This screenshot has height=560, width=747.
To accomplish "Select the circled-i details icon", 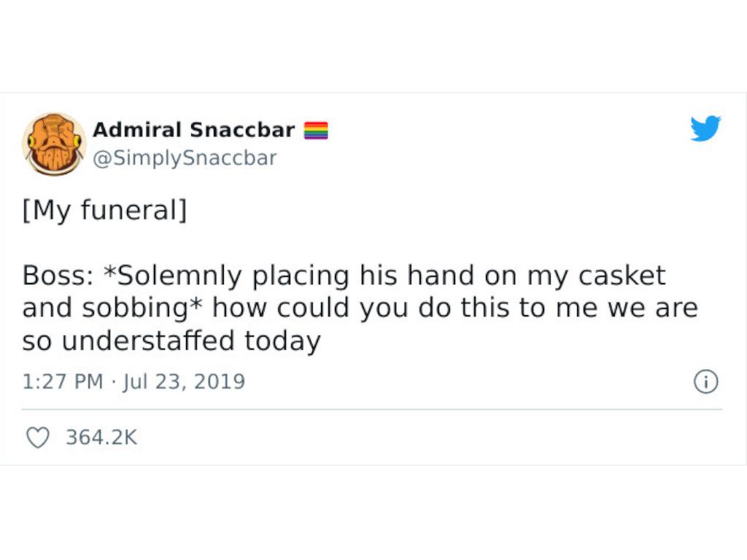I will click(x=706, y=381).
